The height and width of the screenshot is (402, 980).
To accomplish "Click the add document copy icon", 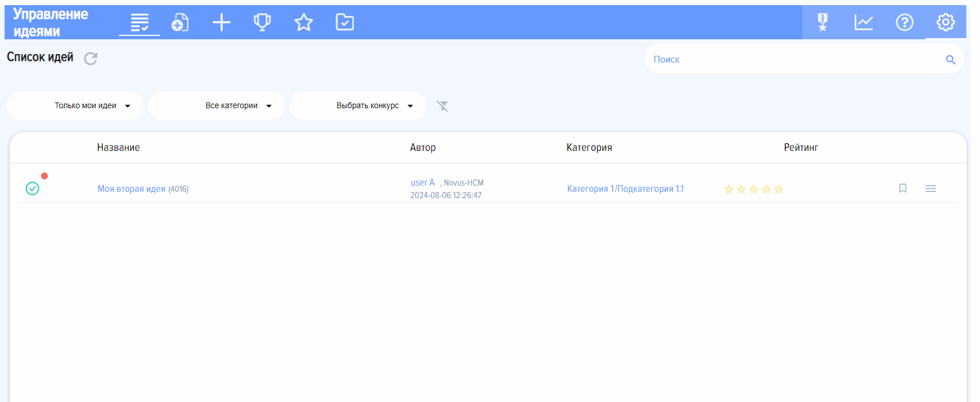I will 180,22.
